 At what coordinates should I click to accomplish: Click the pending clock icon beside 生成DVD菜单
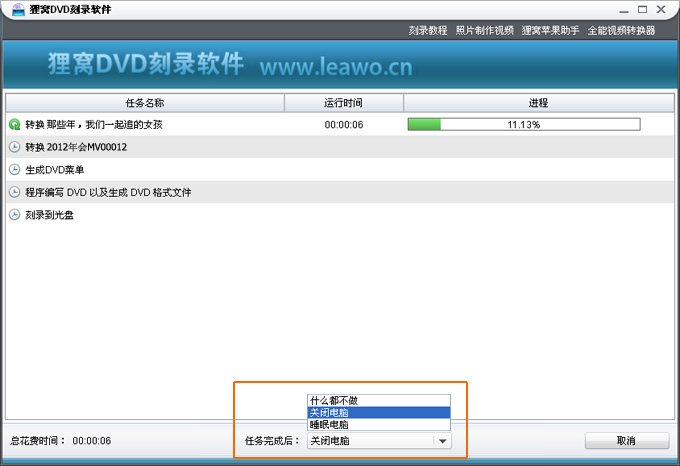(14, 169)
